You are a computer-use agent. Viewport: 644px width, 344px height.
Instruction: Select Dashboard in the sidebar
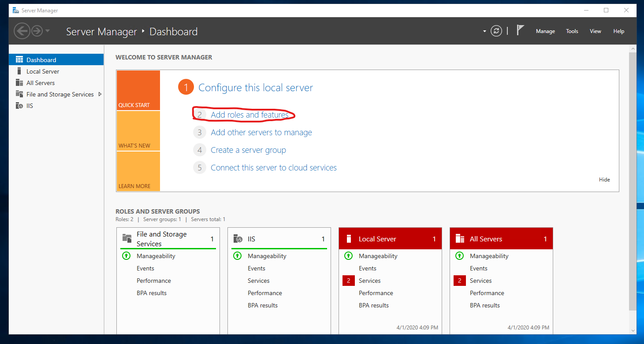click(56, 60)
